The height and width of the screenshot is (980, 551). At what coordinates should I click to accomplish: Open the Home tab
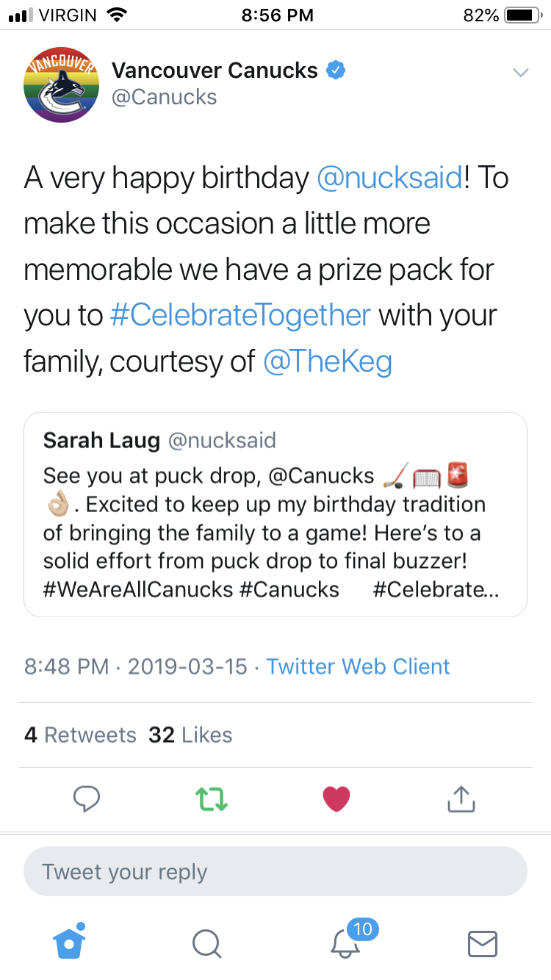coord(69,943)
